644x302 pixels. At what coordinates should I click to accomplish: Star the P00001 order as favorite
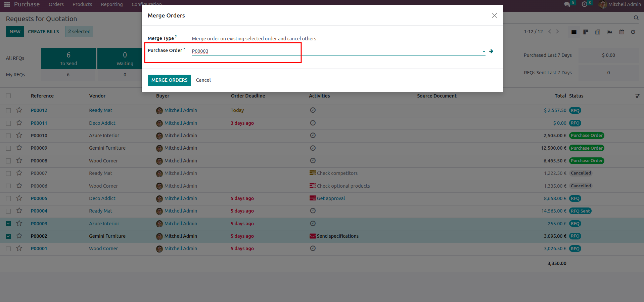point(19,248)
